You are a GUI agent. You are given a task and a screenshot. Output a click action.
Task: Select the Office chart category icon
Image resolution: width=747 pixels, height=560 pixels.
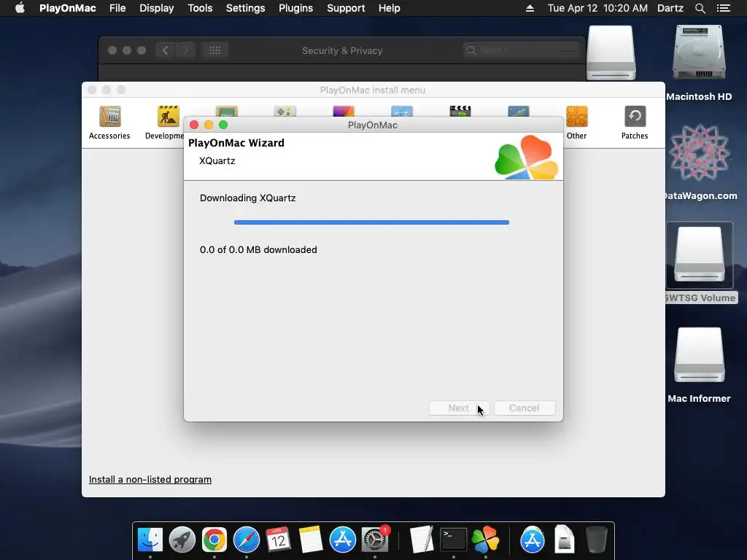click(519, 111)
